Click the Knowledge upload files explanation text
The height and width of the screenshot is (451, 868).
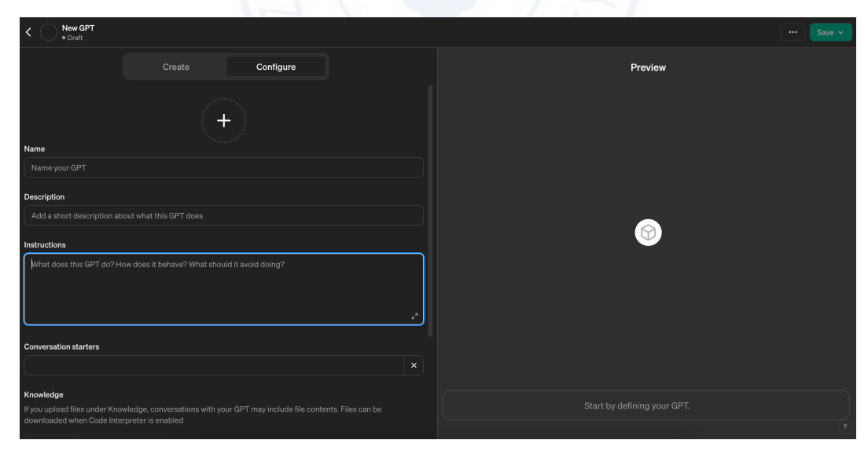203,415
